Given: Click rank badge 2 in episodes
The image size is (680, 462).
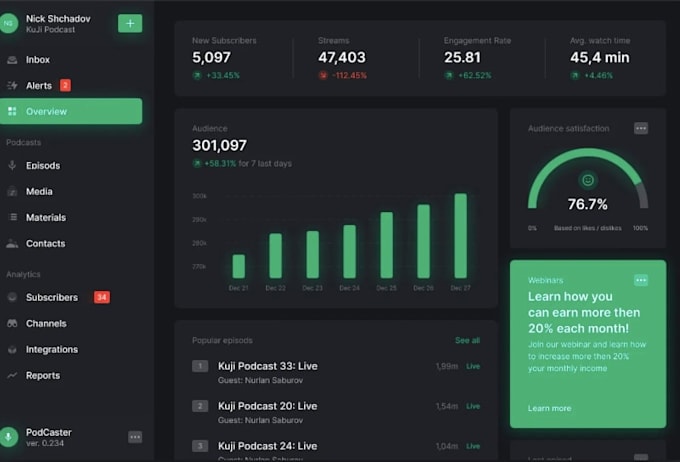Looking at the screenshot, I should [x=200, y=406].
